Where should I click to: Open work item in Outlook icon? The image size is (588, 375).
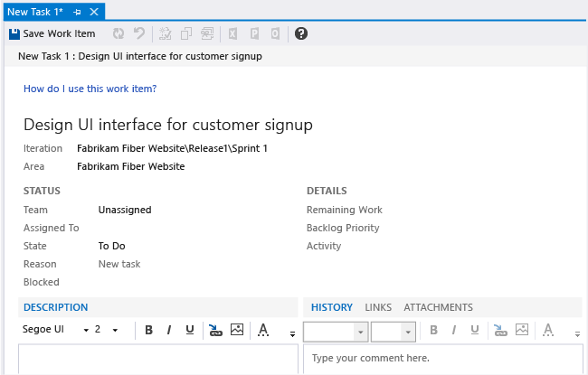pyautogui.click(x=275, y=33)
